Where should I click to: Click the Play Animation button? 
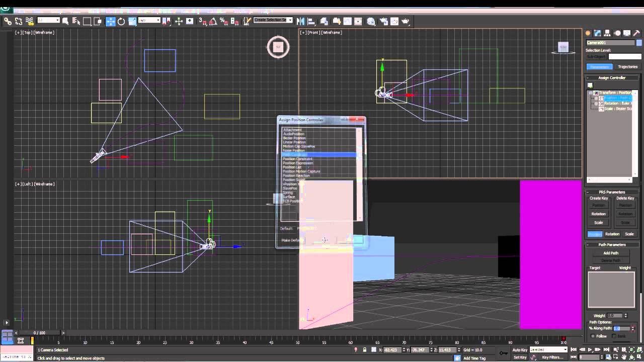point(590,349)
